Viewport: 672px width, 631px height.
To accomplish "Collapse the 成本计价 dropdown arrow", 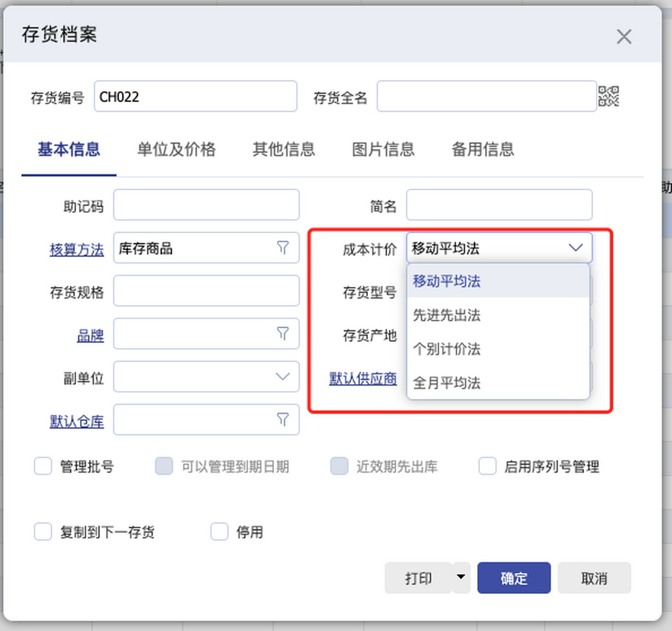I will [575, 248].
